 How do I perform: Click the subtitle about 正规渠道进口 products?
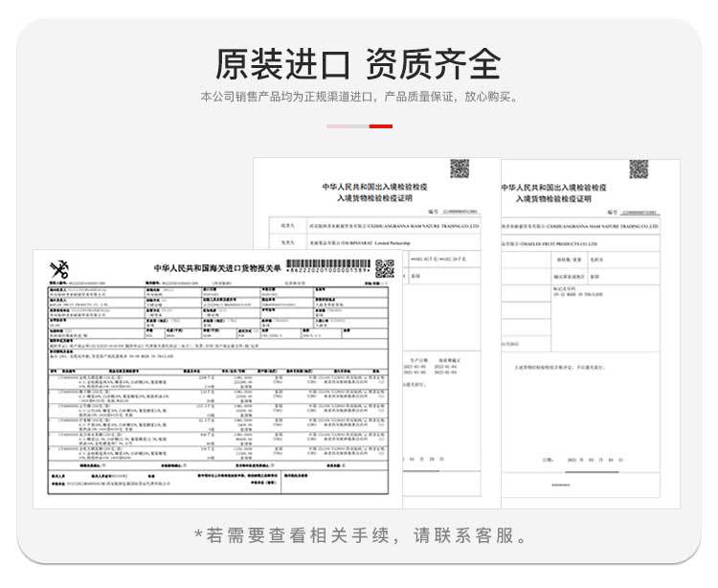(360, 97)
